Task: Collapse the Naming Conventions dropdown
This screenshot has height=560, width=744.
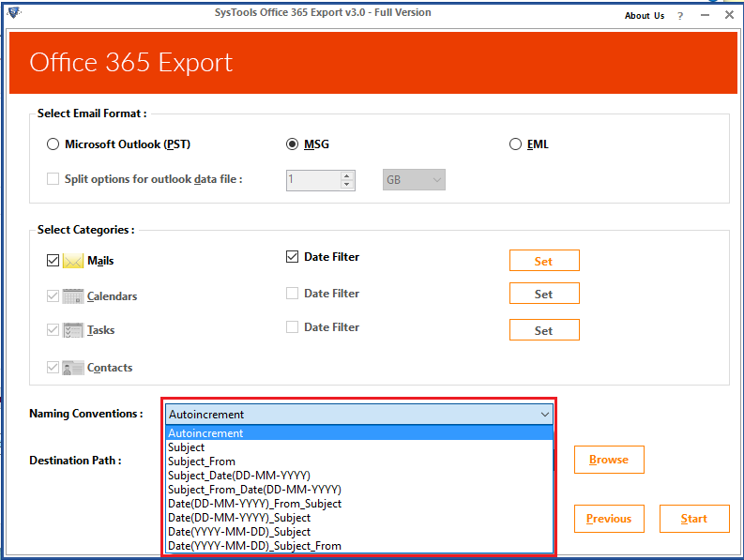Action: pyautogui.click(x=545, y=415)
